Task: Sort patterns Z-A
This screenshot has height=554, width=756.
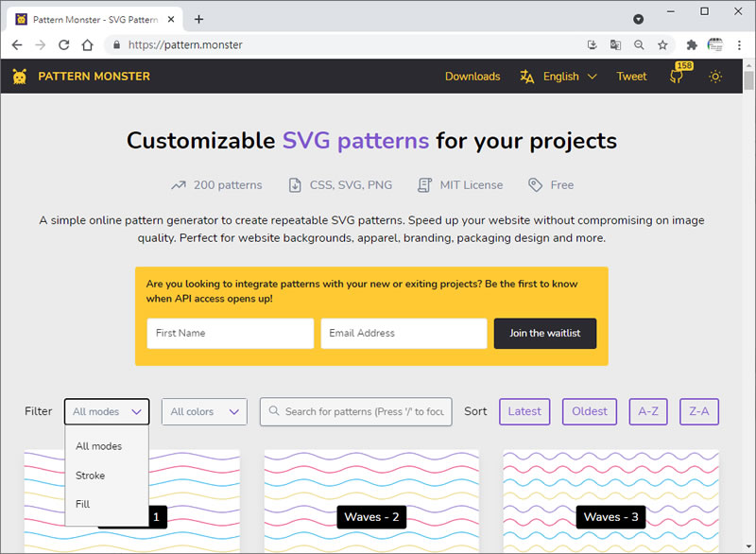Action: 698,411
